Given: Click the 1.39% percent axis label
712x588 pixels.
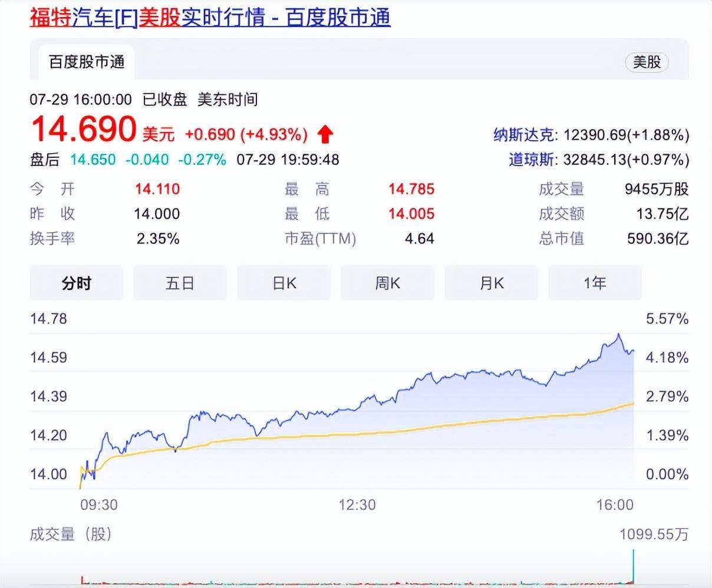Looking at the screenshot, I should [667, 435].
